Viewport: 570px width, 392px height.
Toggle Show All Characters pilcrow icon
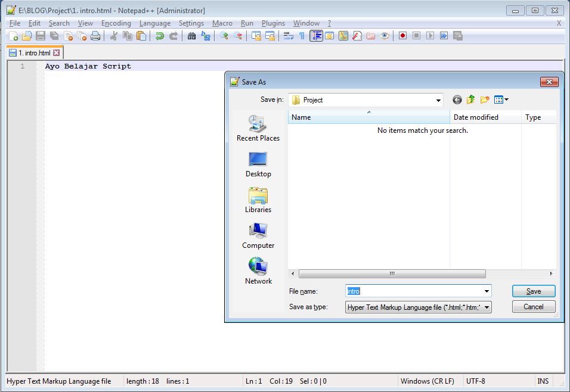302,36
